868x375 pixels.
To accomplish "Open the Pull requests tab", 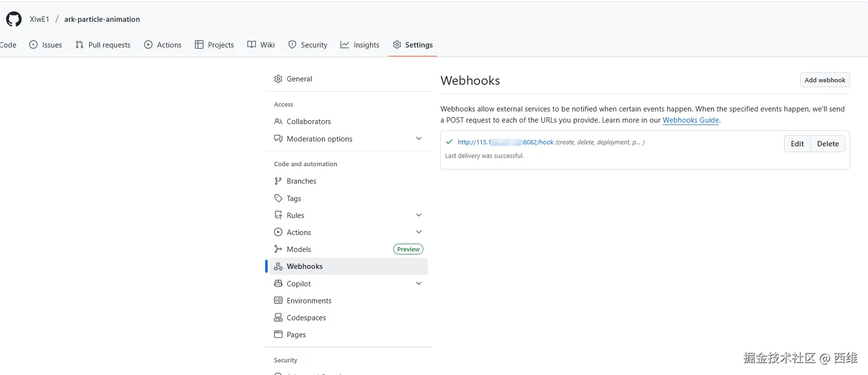I will (103, 45).
